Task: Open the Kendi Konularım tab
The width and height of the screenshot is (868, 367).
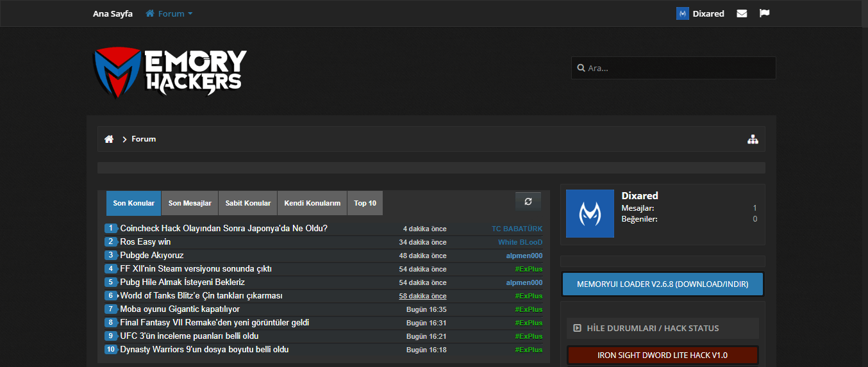Action: click(x=312, y=203)
